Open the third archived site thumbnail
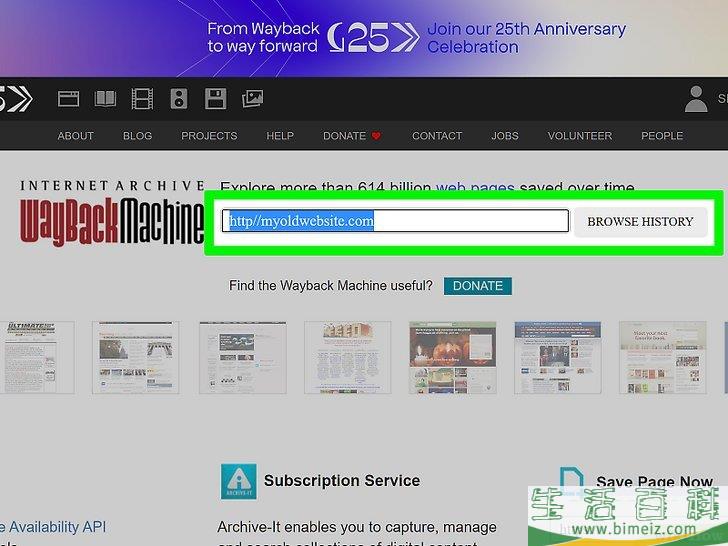Screen dimensions: 728x546 tap(243, 358)
